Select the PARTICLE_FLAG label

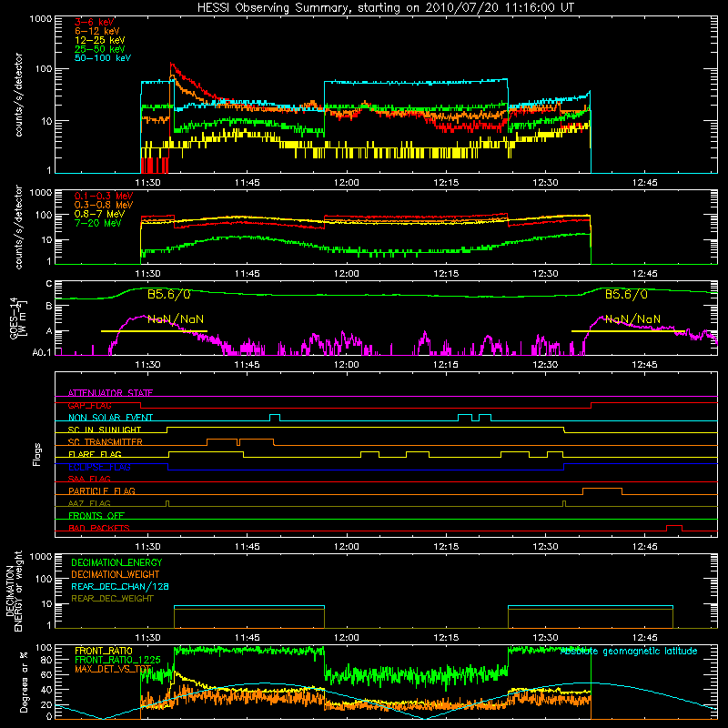coord(102,490)
